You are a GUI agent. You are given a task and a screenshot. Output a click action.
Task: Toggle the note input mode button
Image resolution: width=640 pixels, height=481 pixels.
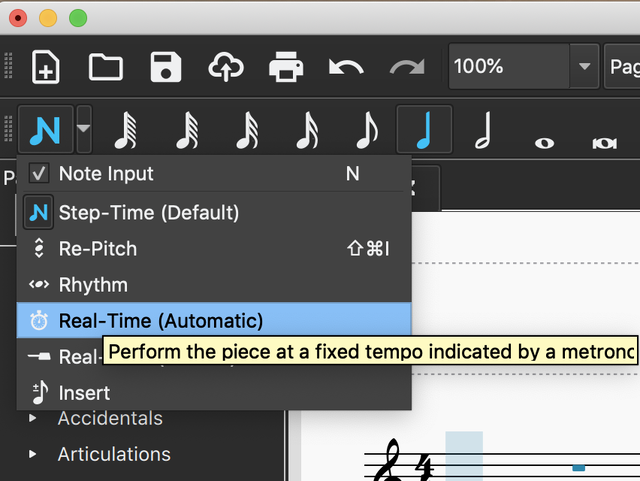click(44, 130)
